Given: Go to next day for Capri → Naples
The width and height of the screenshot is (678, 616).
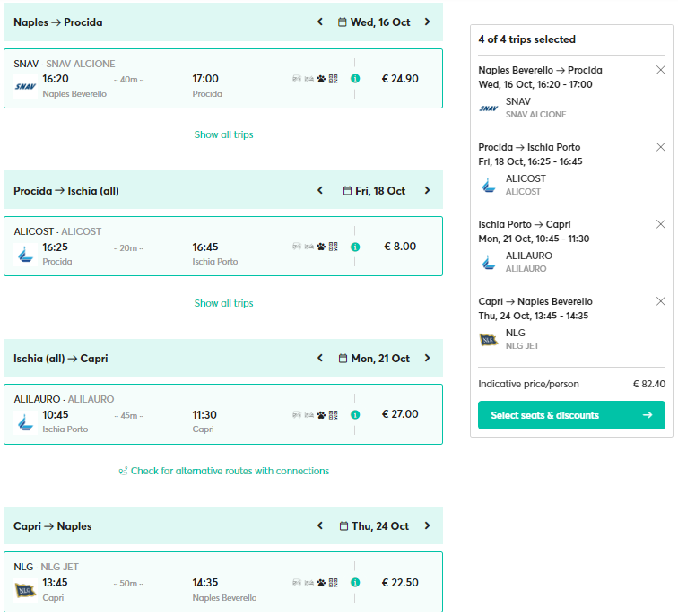Looking at the screenshot, I should pyautogui.click(x=427, y=525).
